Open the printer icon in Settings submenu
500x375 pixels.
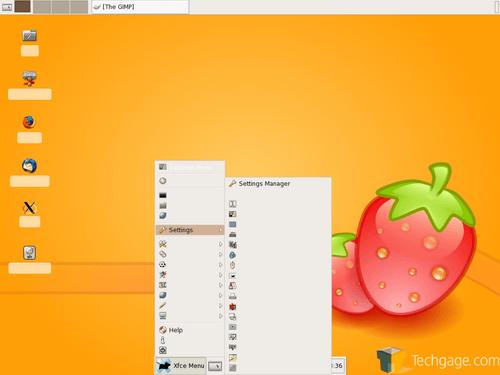pyautogui.click(x=233, y=296)
